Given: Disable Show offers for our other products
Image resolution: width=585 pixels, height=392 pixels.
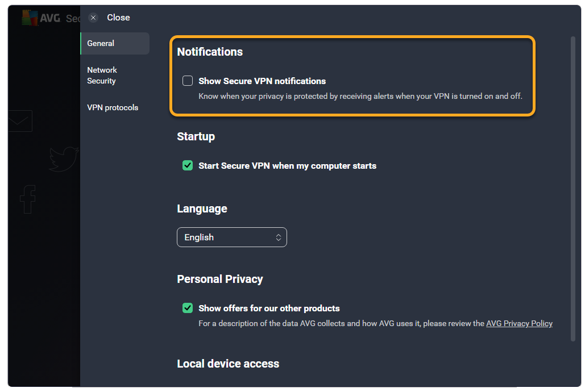Looking at the screenshot, I should click(x=188, y=308).
